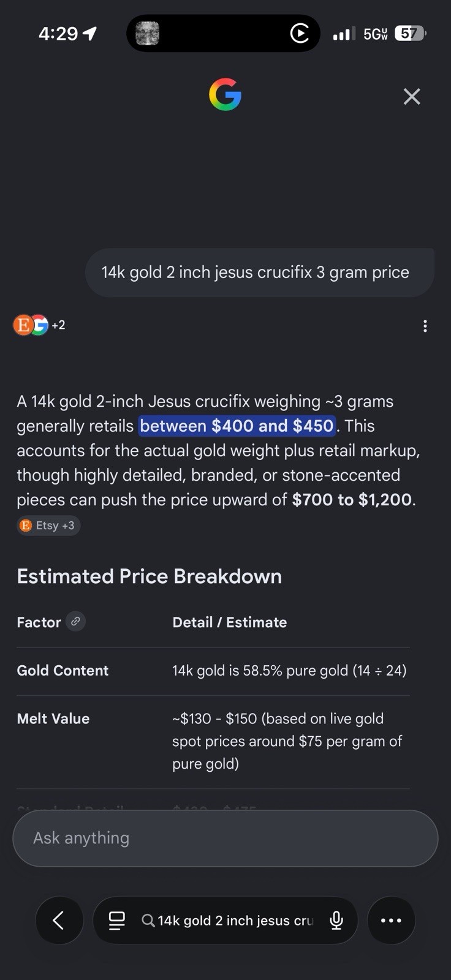Screen dimensions: 451x980
Task: Tap the Melt Value table row
Action: 213,741
